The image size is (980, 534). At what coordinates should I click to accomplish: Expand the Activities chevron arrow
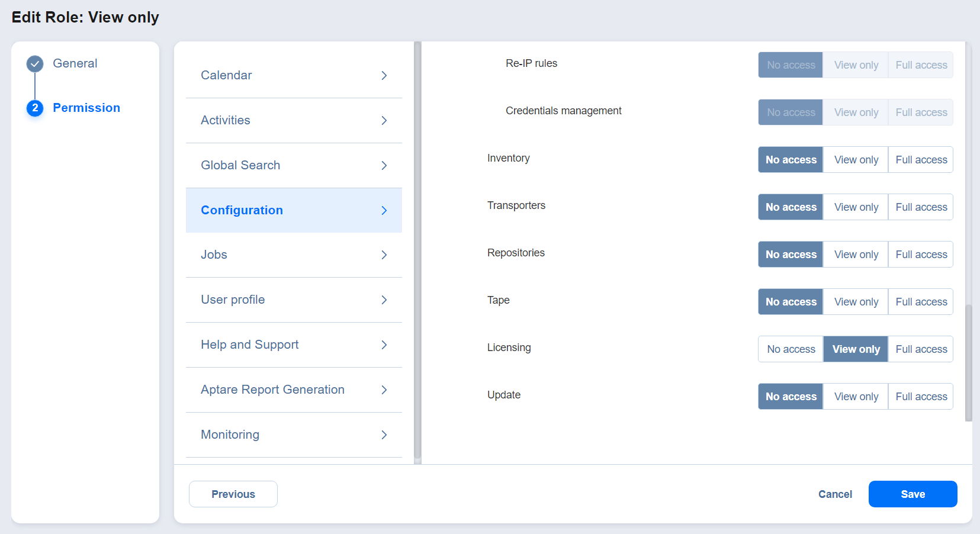[384, 120]
